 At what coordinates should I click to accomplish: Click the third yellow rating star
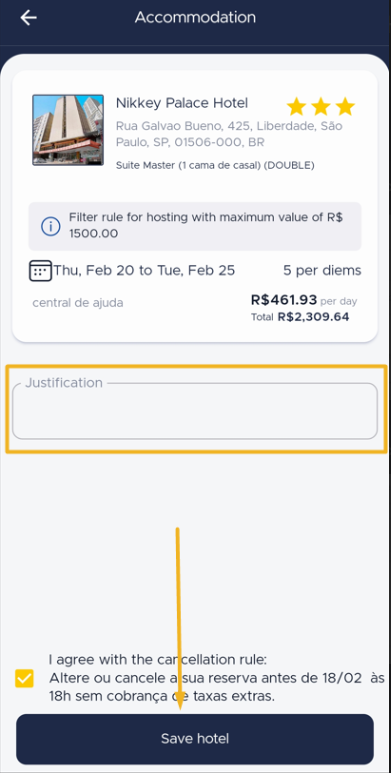[345, 106]
